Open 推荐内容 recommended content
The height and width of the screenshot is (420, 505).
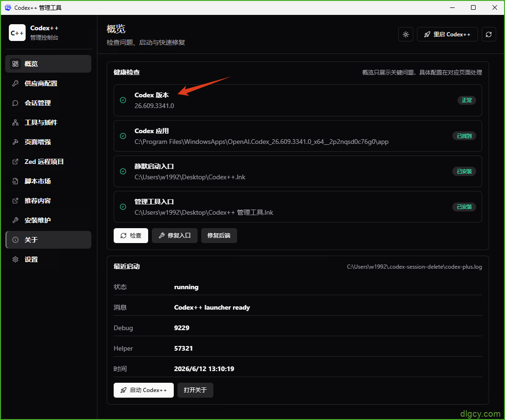(48, 201)
